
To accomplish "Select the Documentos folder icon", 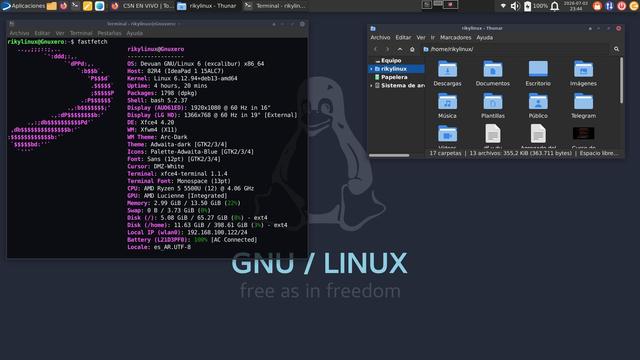I will (493, 69).
